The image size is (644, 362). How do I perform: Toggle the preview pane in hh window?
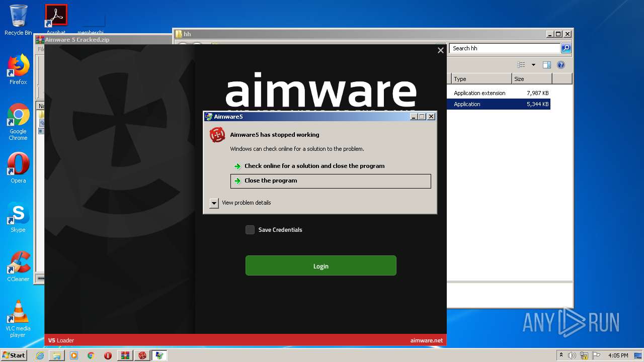[547, 65]
